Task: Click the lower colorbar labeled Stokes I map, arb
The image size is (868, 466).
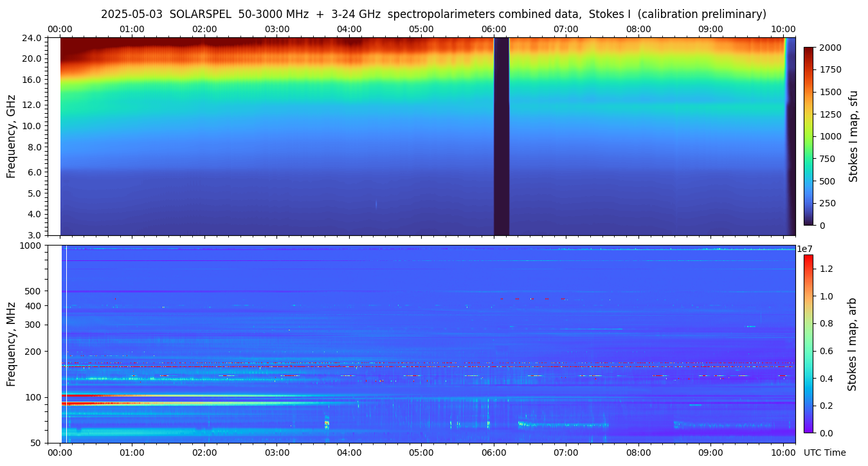Action: click(x=808, y=343)
